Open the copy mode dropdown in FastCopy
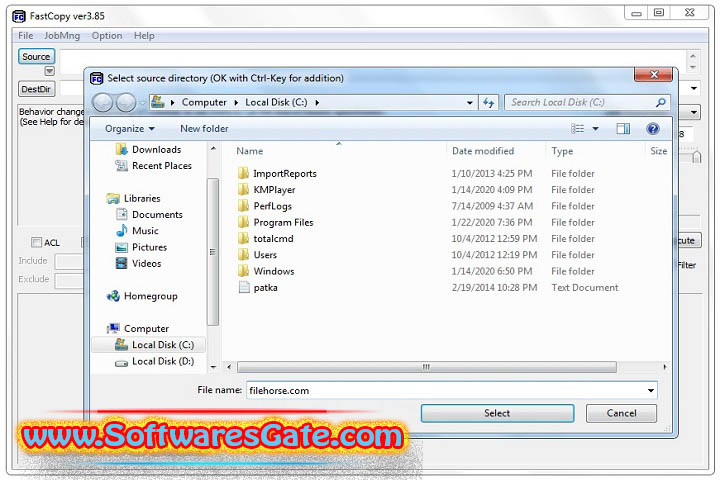Viewport: 720px width, 480px height. pos(694,112)
